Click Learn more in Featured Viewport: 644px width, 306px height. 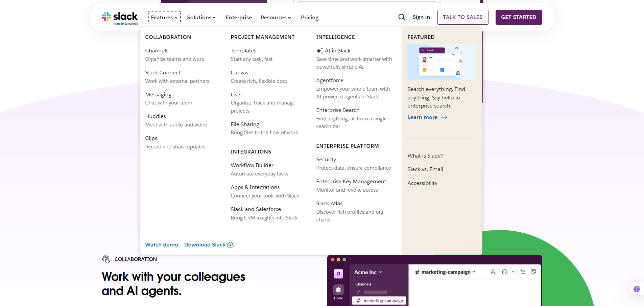[422, 117]
